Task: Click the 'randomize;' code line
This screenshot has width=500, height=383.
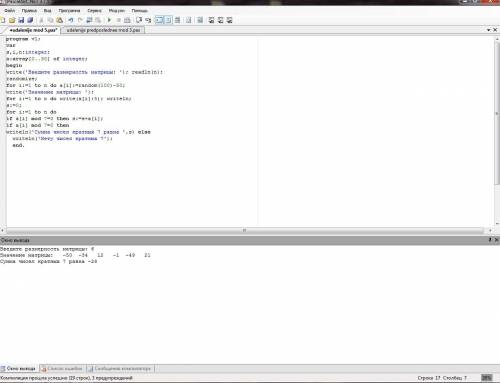Action: coord(22,79)
